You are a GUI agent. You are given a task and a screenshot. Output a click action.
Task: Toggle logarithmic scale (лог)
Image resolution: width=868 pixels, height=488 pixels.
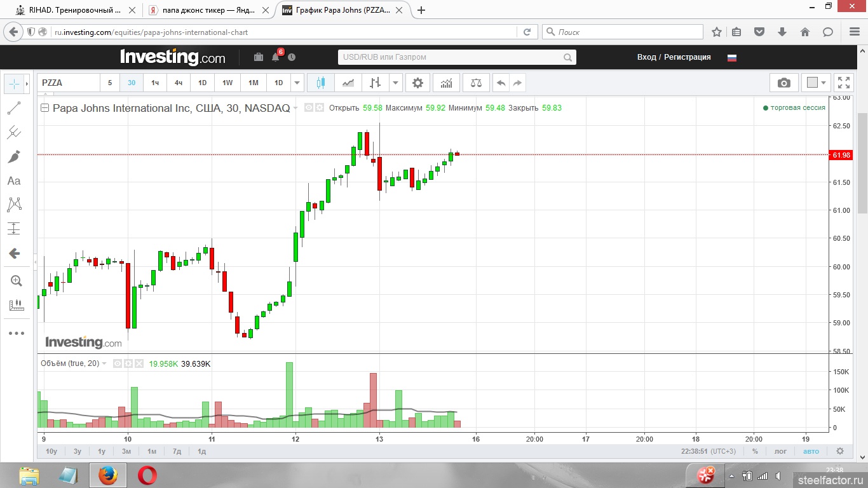tap(781, 451)
